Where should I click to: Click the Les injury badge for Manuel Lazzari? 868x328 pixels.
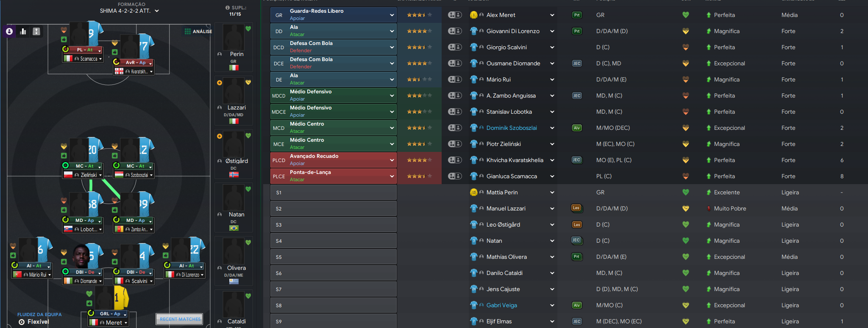(576, 208)
